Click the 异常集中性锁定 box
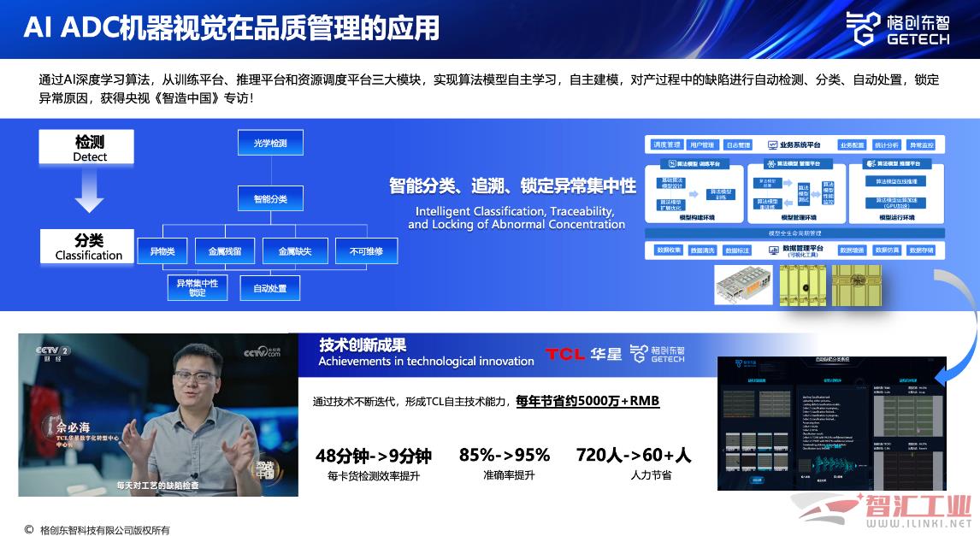Viewport: 980px width, 536px height. (x=198, y=288)
